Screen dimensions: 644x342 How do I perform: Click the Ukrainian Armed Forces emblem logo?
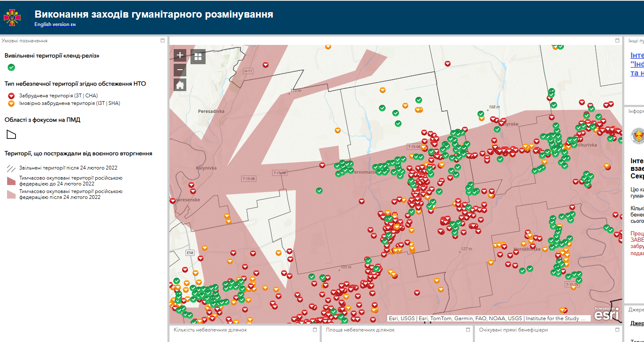click(12, 18)
